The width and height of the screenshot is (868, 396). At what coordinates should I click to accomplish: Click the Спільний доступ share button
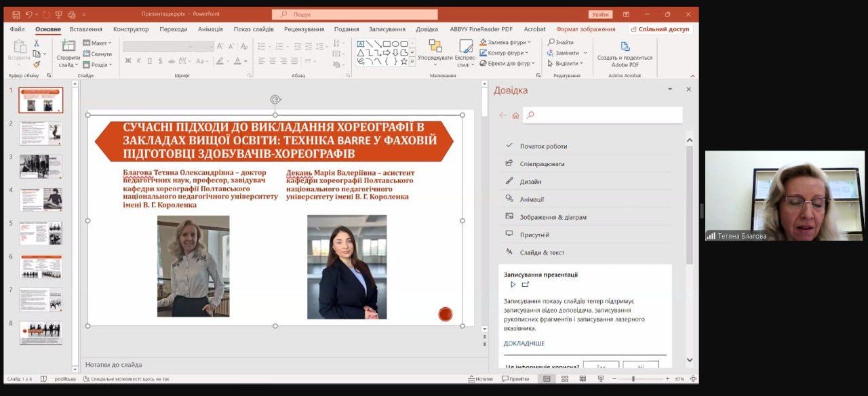(659, 29)
